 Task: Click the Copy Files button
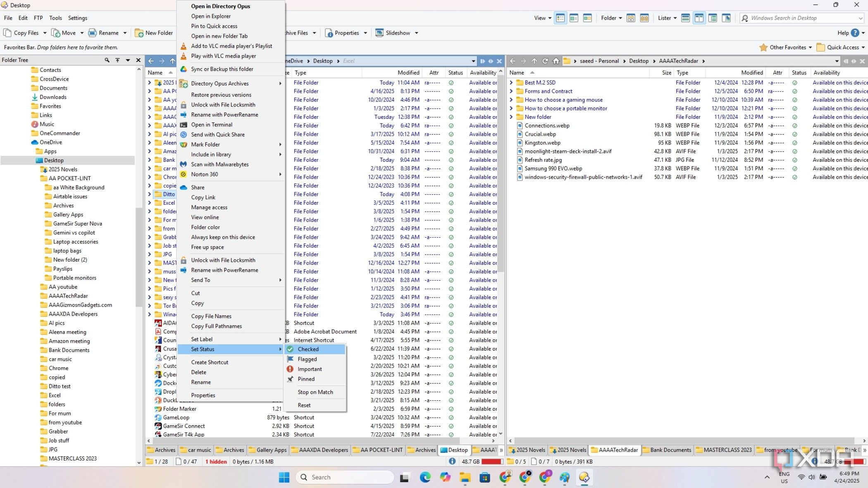pos(21,33)
